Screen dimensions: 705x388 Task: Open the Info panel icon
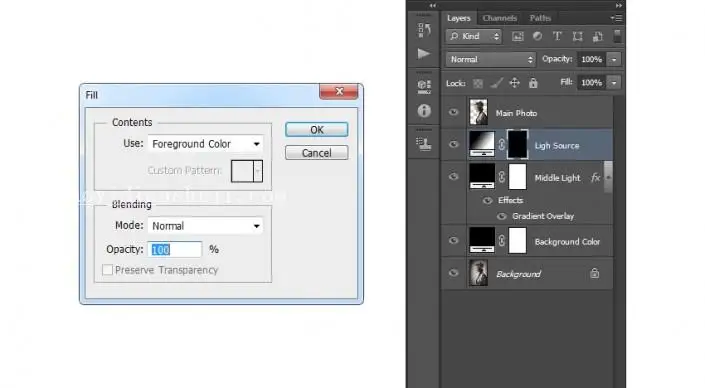[424, 111]
